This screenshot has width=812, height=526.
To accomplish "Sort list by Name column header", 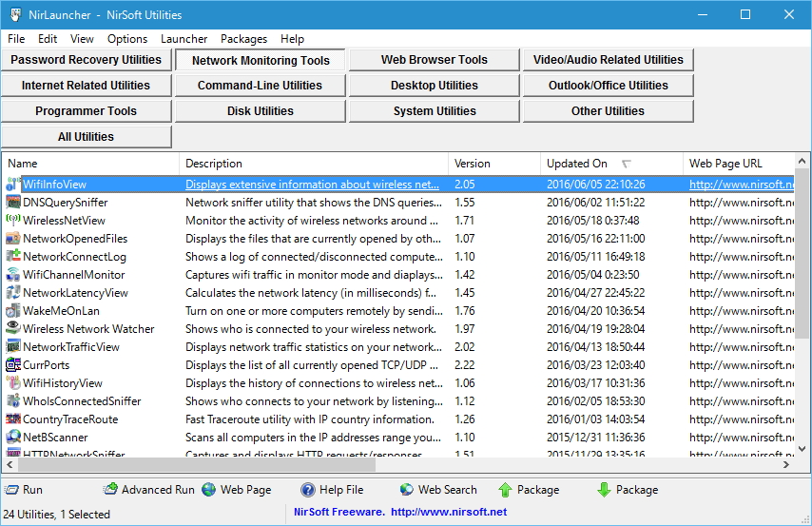I will coord(90,164).
